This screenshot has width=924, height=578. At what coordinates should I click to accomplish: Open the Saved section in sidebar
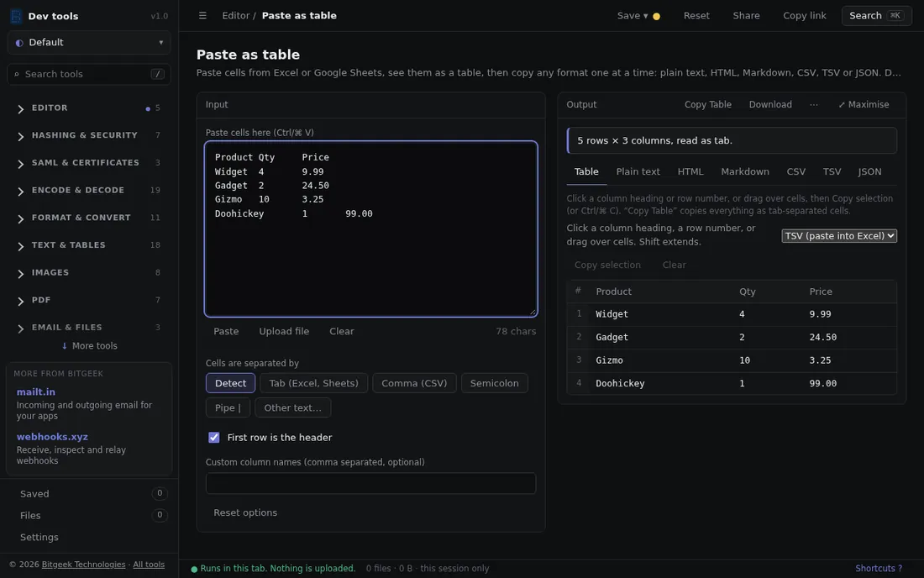89,494
